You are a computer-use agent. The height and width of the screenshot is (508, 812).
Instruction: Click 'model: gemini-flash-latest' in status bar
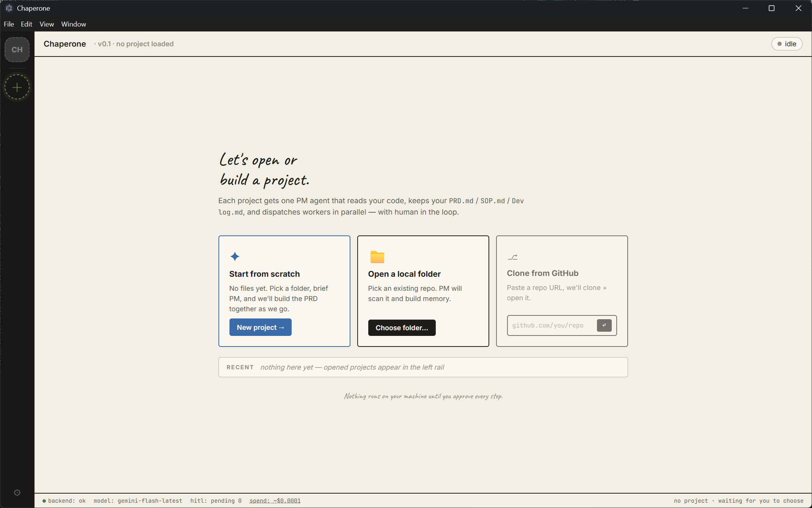pos(138,501)
